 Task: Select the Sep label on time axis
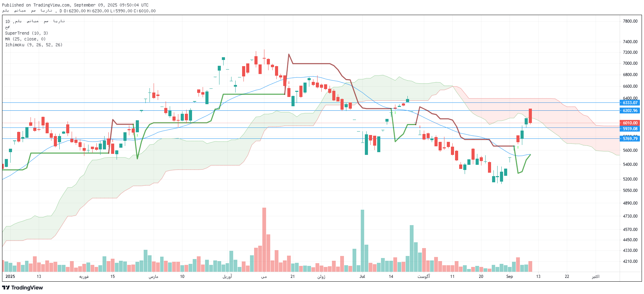(509, 277)
